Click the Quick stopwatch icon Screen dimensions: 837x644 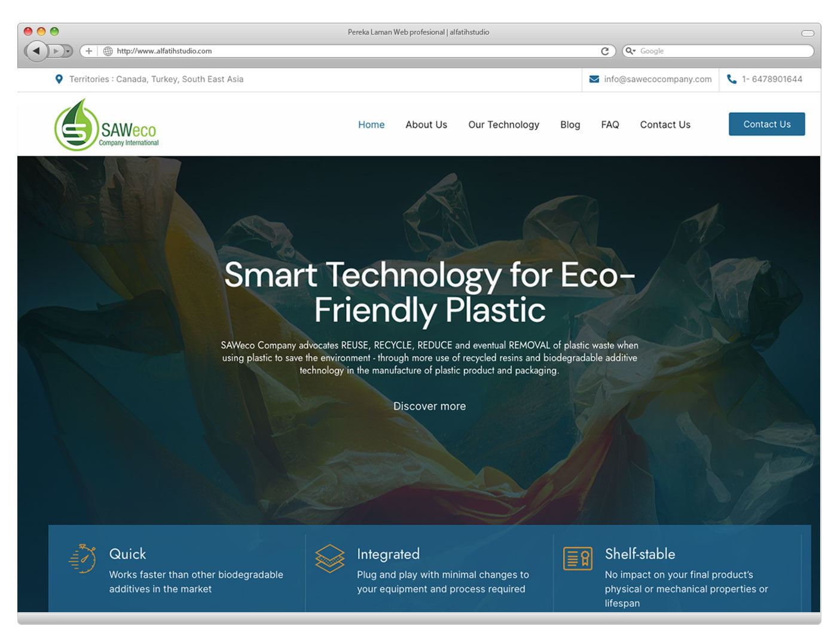pos(83,558)
